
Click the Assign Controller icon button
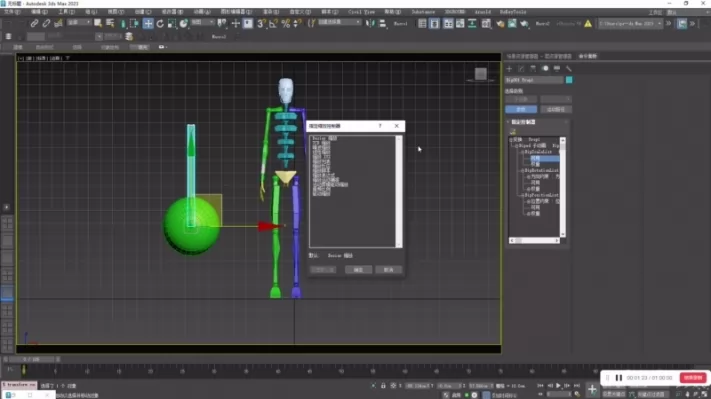[x=513, y=131]
